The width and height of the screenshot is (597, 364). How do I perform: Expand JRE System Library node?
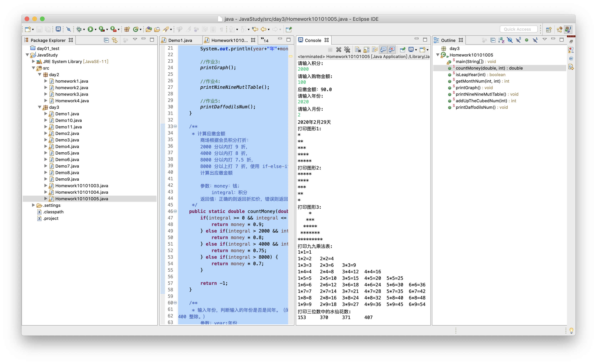tap(33, 61)
